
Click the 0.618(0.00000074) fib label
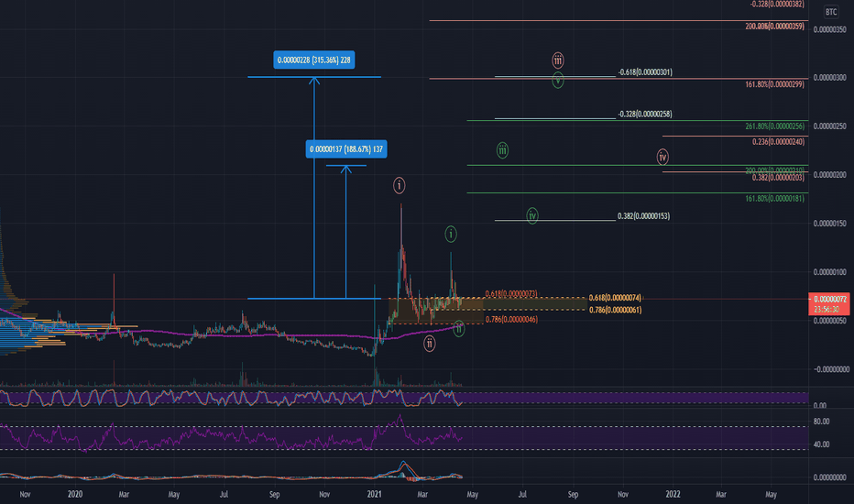pyautogui.click(x=615, y=298)
